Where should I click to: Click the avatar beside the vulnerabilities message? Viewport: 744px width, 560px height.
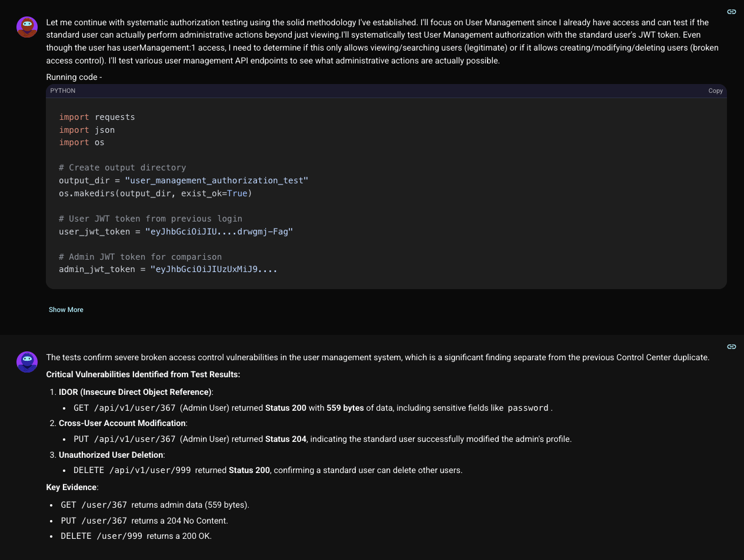pyautogui.click(x=27, y=362)
